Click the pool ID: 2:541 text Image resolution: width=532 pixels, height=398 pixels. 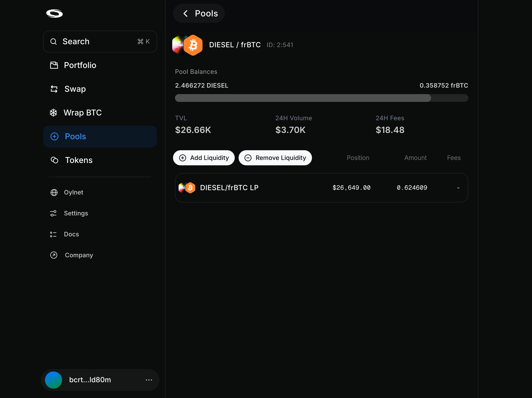pyautogui.click(x=280, y=45)
